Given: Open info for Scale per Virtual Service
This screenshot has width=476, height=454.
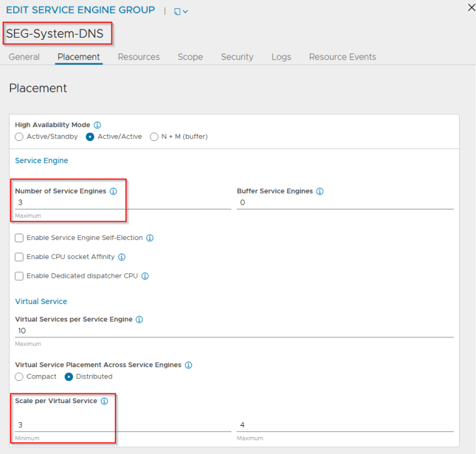Looking at the screenshot, I should tap(104, 401).
